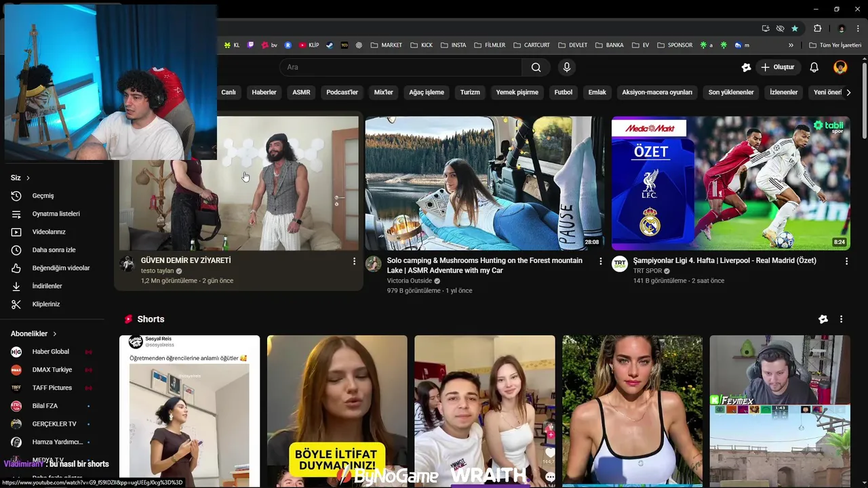Start voice search with microphone icon
Viewport: 868px width, 488px height.
tap(567, 67)
